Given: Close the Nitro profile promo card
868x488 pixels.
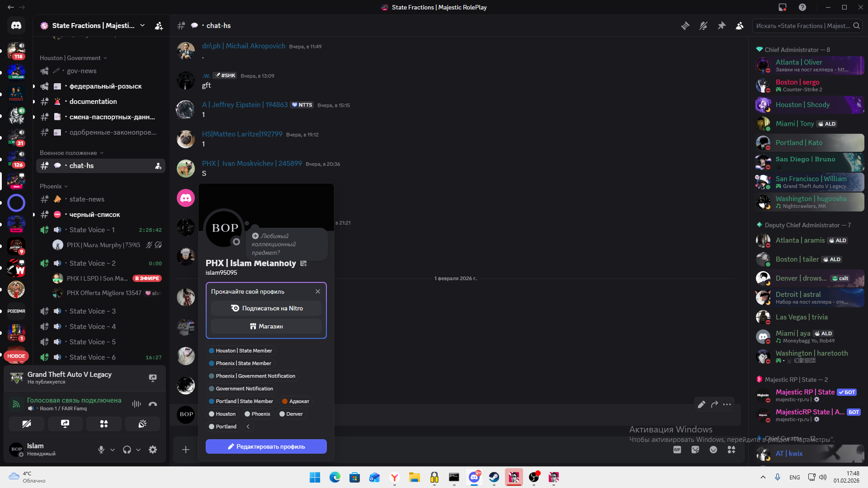Looking at the screenshot, I should (318, 291).
